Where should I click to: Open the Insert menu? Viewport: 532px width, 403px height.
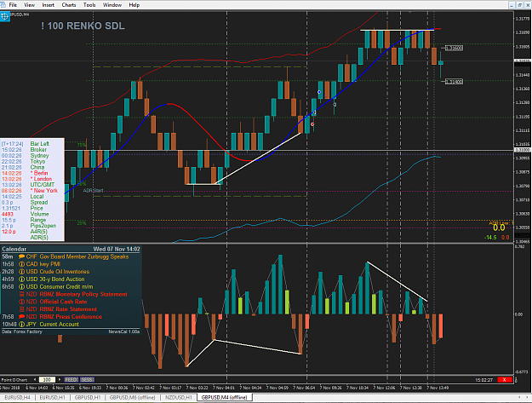click(x=49, y=5)
